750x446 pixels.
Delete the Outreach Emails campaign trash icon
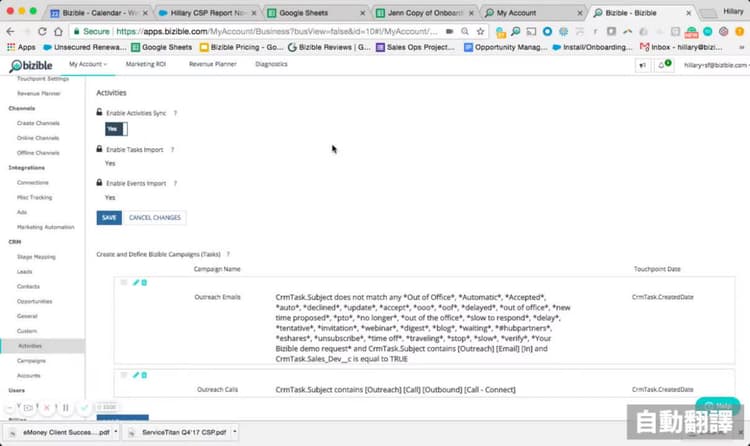click(144, 283)
